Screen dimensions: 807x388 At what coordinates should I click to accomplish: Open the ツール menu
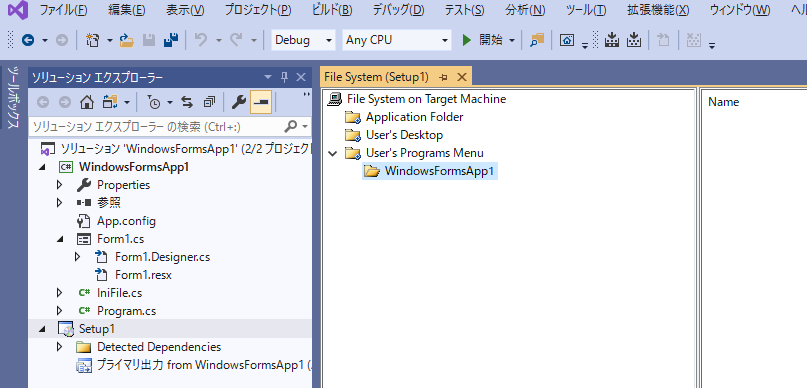pos(586,10)
